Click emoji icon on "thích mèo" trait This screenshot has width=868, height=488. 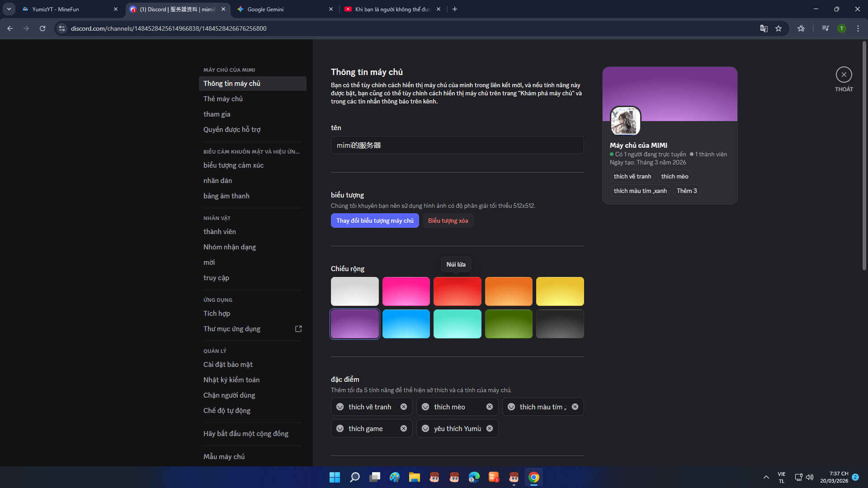pos(425,407)
